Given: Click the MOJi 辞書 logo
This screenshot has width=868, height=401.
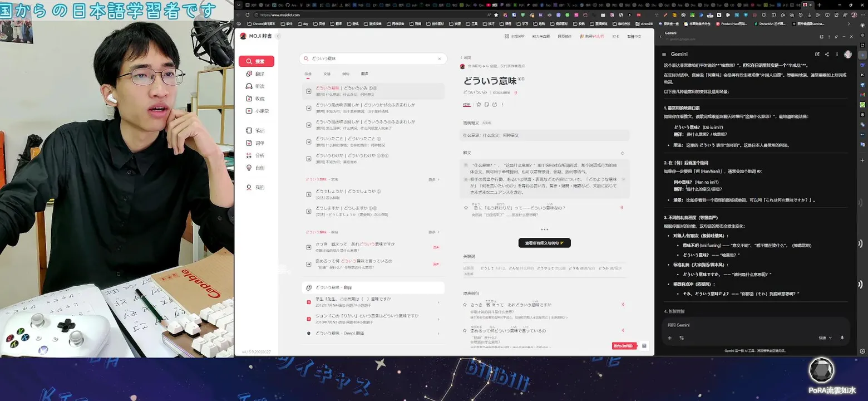Looking at the screenshot, I should (x=256, y=36).
